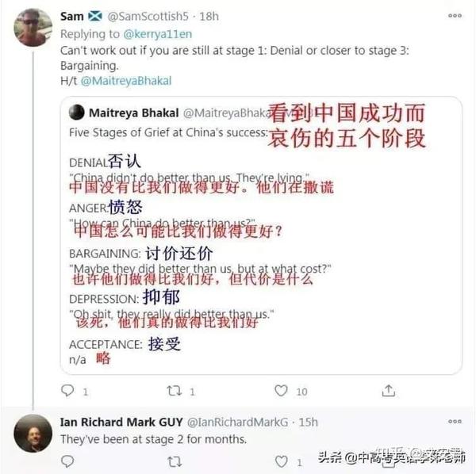This screenshot has height=474, width=476.
Task: Retweet Sam's tweet
Action: [175, 391]
